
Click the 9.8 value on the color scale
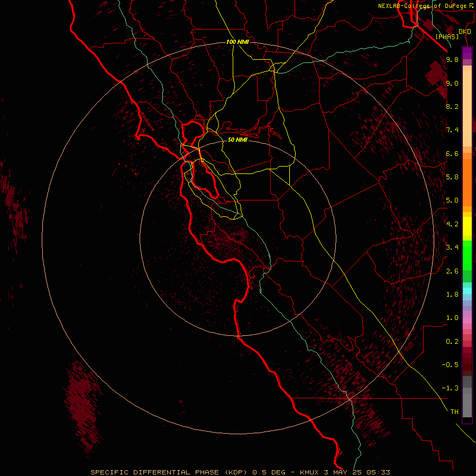pos(452,60)
